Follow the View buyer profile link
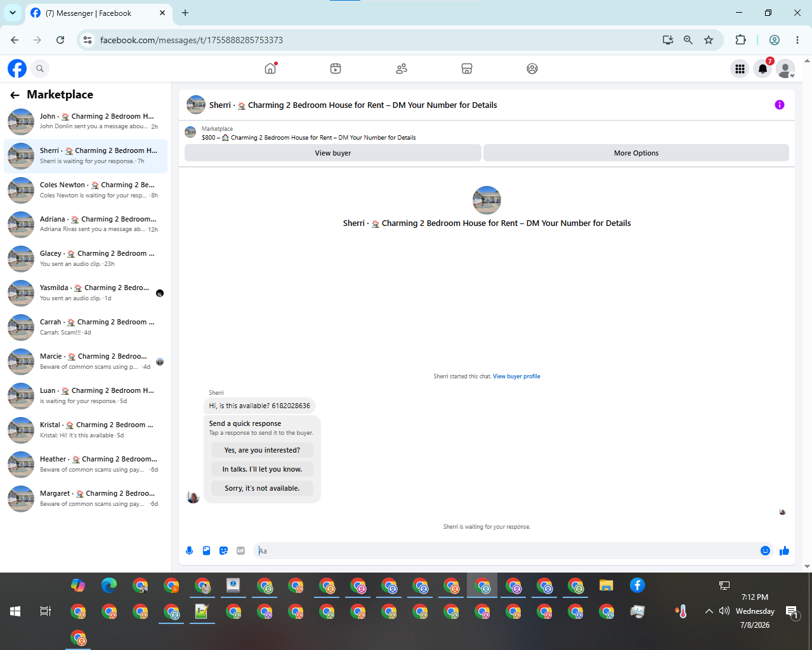812x650 pixels. tap(516, 376)
